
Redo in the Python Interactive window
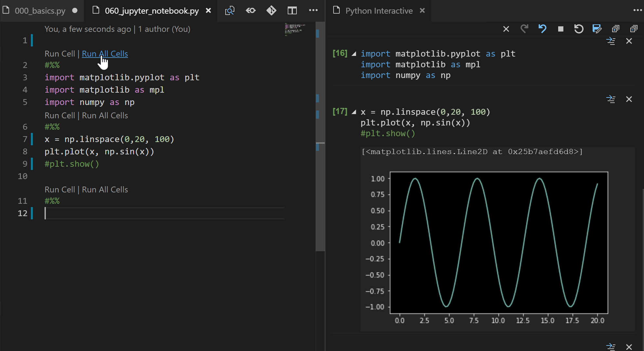pos(524,29)
